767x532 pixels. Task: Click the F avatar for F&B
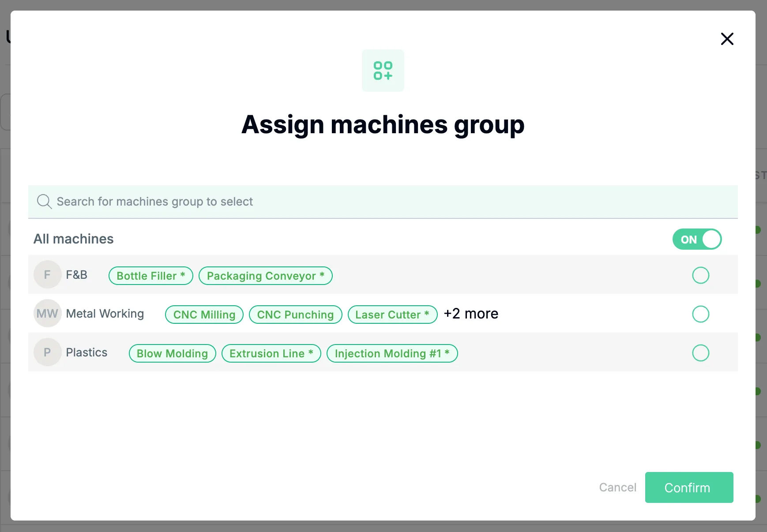[x=47, y=274]
